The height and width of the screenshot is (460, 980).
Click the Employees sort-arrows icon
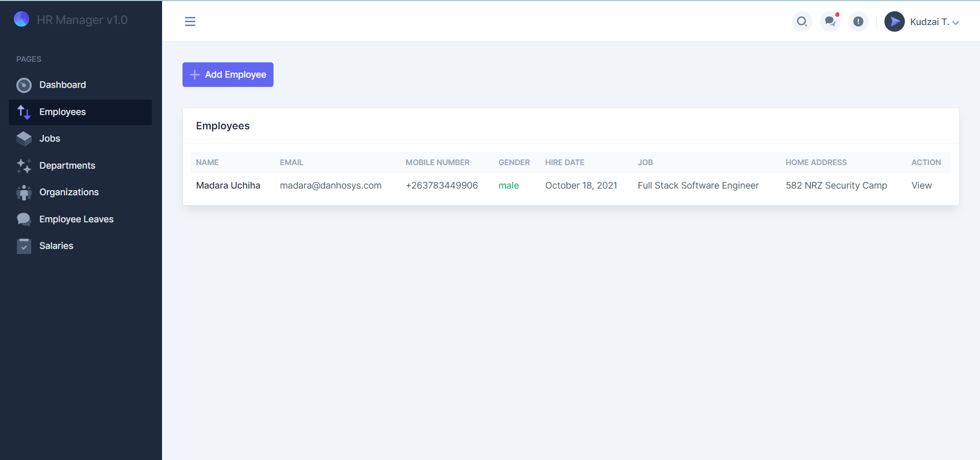pos(24,112)
